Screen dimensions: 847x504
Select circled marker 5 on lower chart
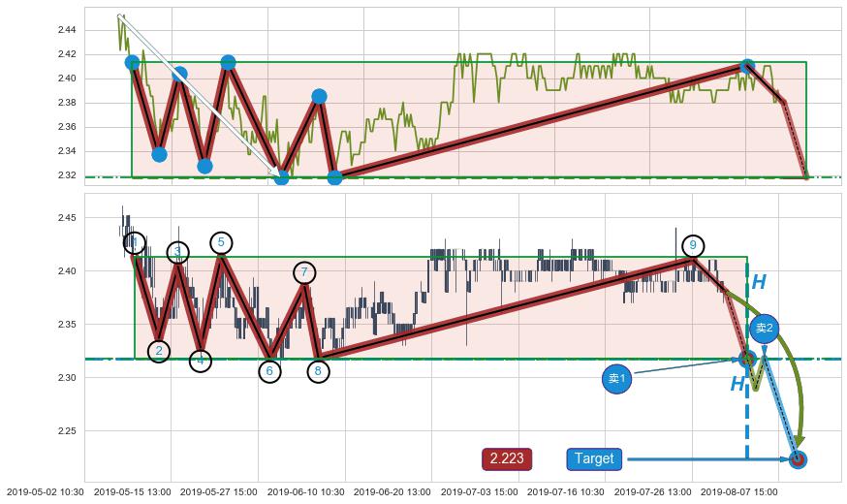(221, 242)
